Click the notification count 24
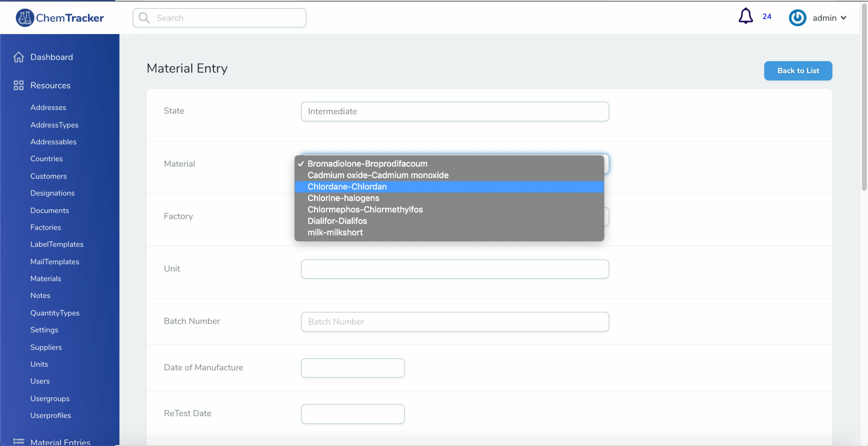The width and height of the screenshot is (868, 446). [767, 16]
